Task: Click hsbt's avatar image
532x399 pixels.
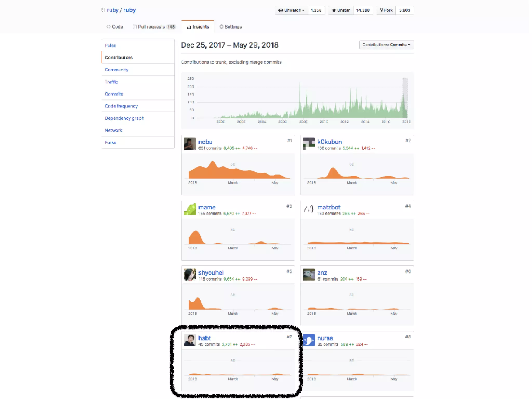Action: (190, 340)
